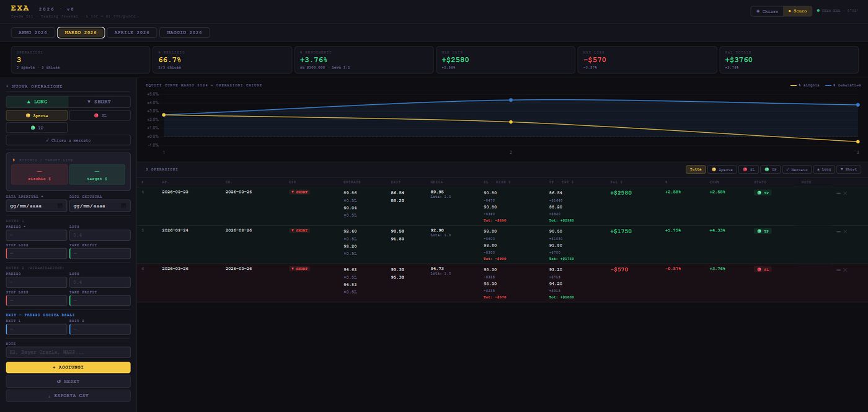
Task: Choose the TP status option in the form
Action: (x=37, y=128)
